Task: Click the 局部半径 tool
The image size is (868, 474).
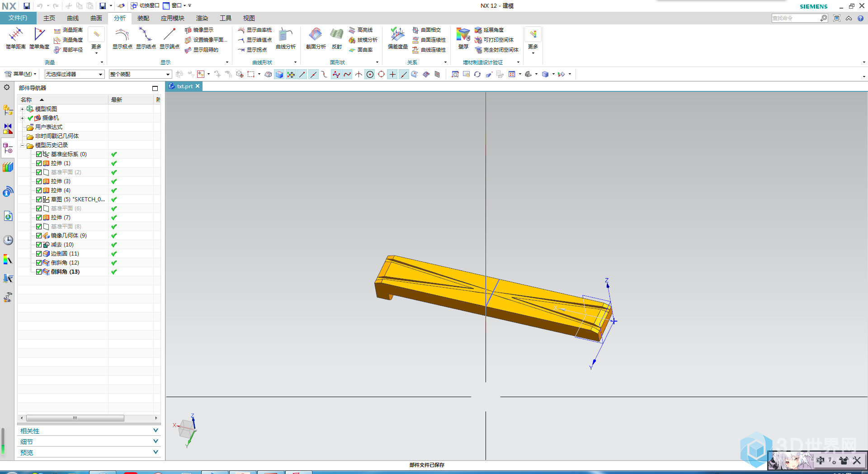Action: 68,50
